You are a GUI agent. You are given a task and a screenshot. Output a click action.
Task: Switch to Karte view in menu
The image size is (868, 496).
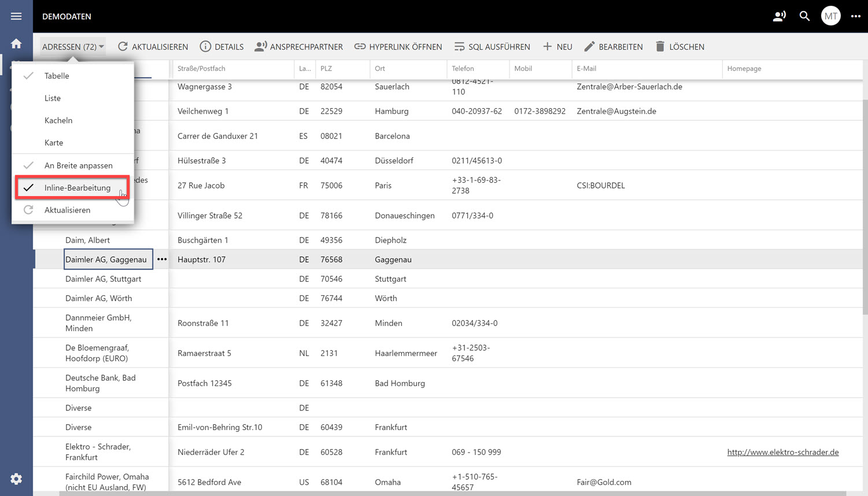tap(54, 143)
